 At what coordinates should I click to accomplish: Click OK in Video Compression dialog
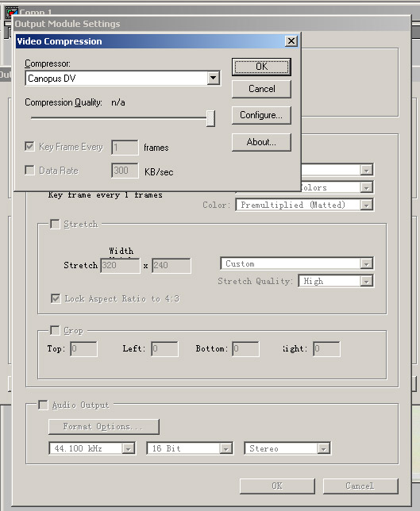(261, 67)
